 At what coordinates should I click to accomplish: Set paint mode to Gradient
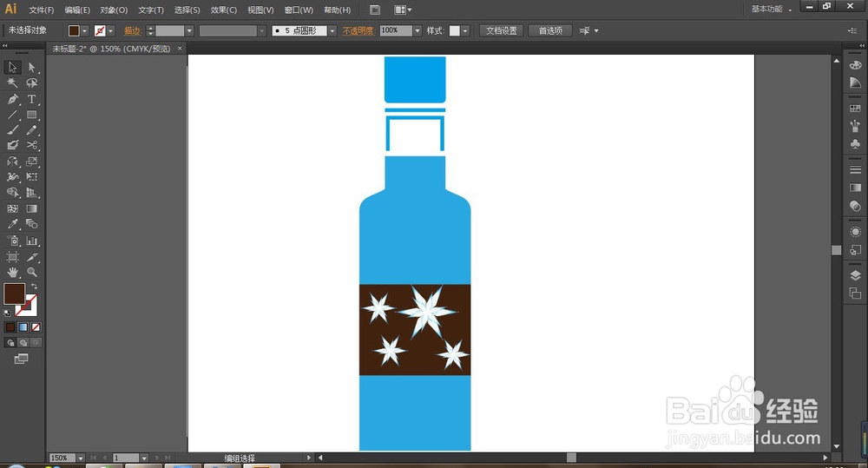click(x=23, y=327)
